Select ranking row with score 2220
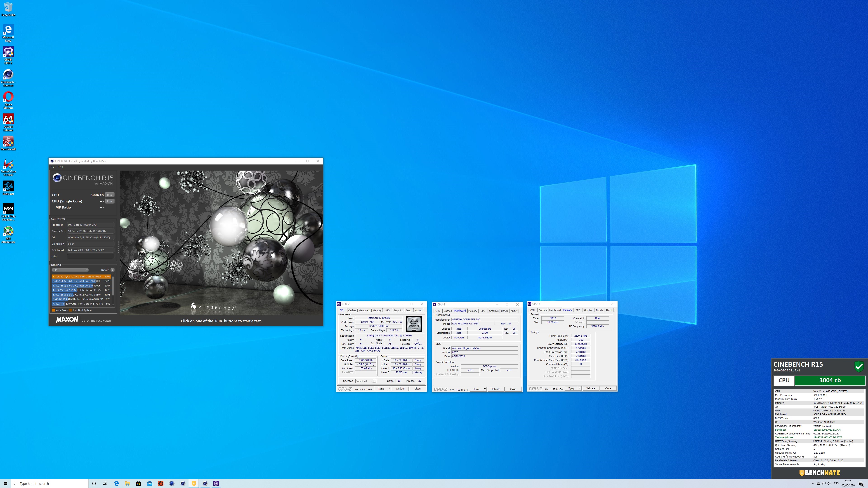 click(81, 281)
